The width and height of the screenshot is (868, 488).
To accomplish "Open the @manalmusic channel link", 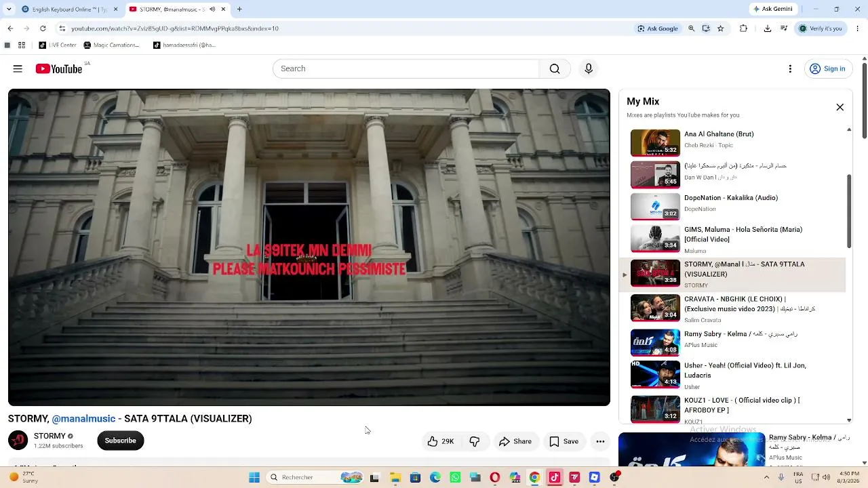I will tap(83, 419).
